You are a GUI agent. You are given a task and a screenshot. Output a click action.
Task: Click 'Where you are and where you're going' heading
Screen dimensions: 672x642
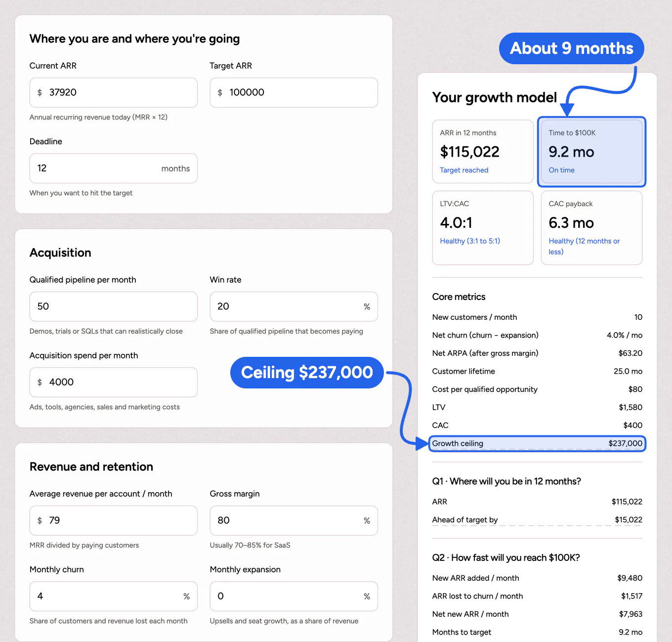(x=134, y=39)
